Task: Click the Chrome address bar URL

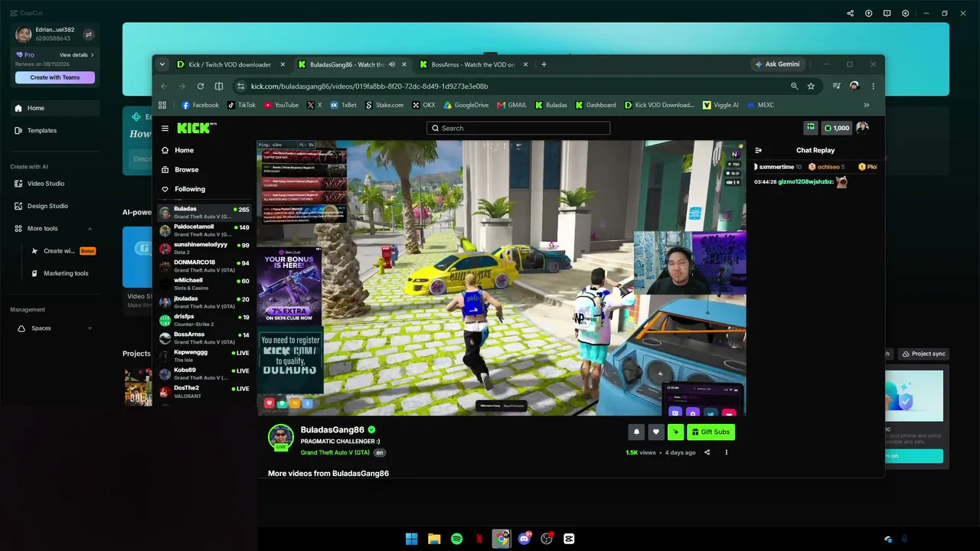Action: pos(369,86)
